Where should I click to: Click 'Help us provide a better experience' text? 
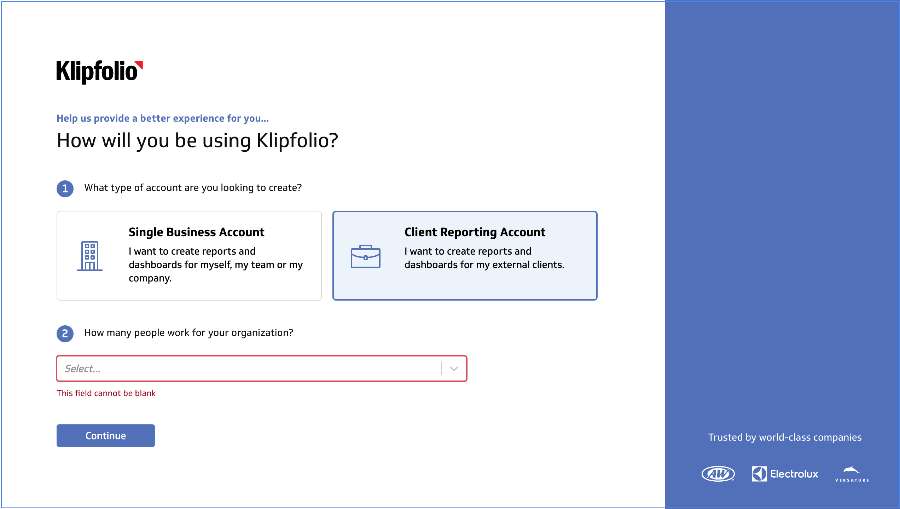point(162,118)
